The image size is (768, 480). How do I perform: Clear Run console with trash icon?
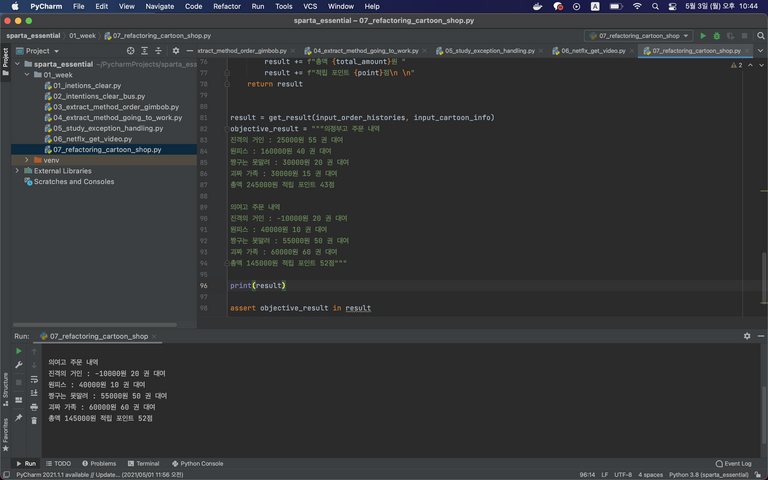click(x=34, y=421)
